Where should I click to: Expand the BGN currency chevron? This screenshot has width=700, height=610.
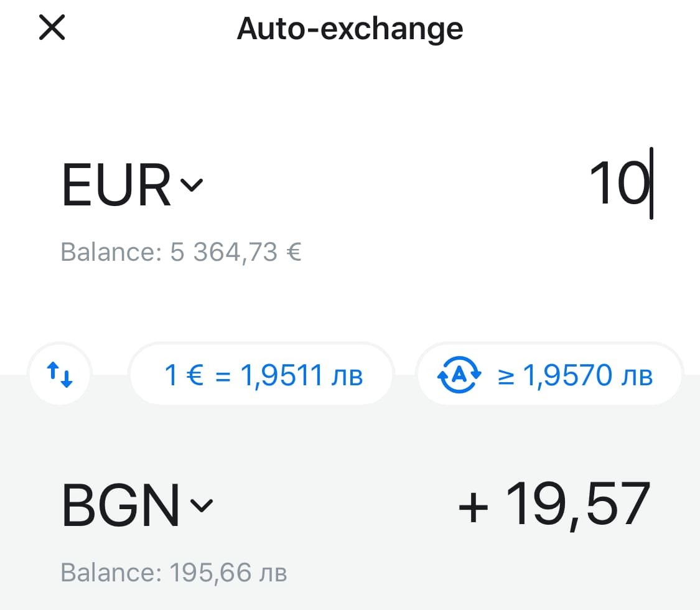point(202,505)
